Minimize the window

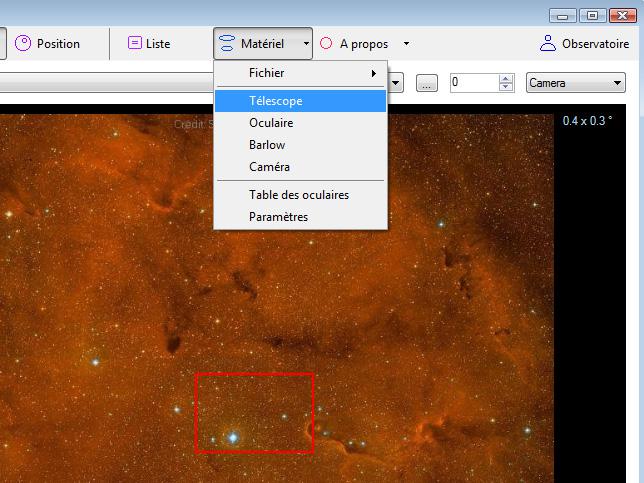click(563, 16)
